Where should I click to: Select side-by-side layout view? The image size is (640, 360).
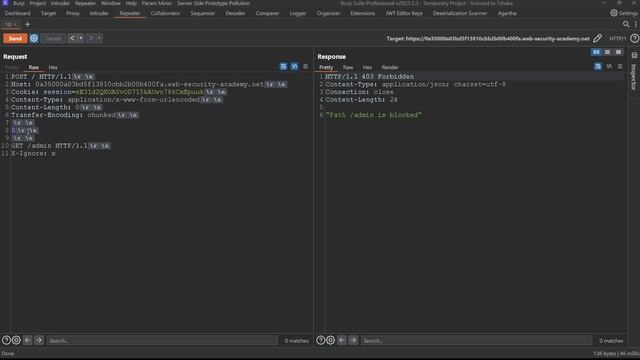(596, 52)
